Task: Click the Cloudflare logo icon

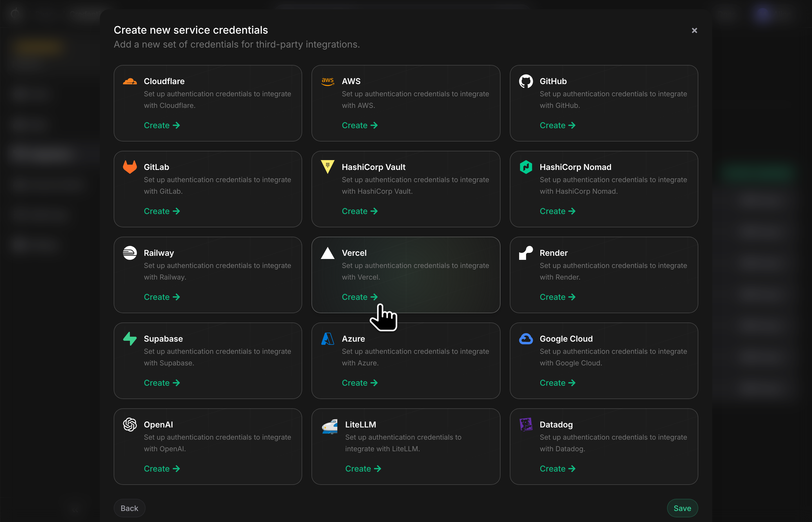Action: 130,81
